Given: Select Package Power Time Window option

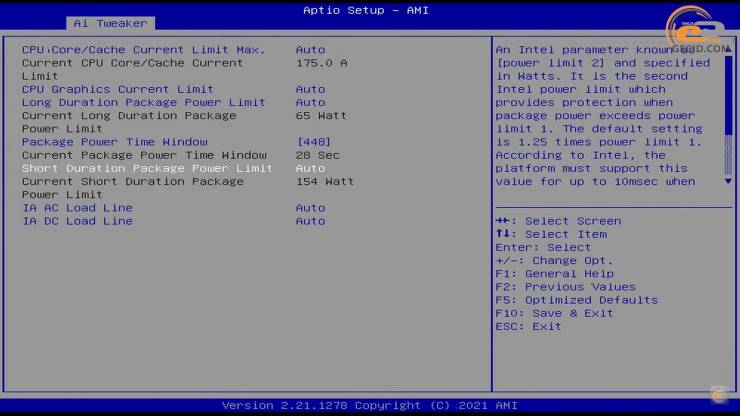Looking at the screenshot, I should point(115,142).
